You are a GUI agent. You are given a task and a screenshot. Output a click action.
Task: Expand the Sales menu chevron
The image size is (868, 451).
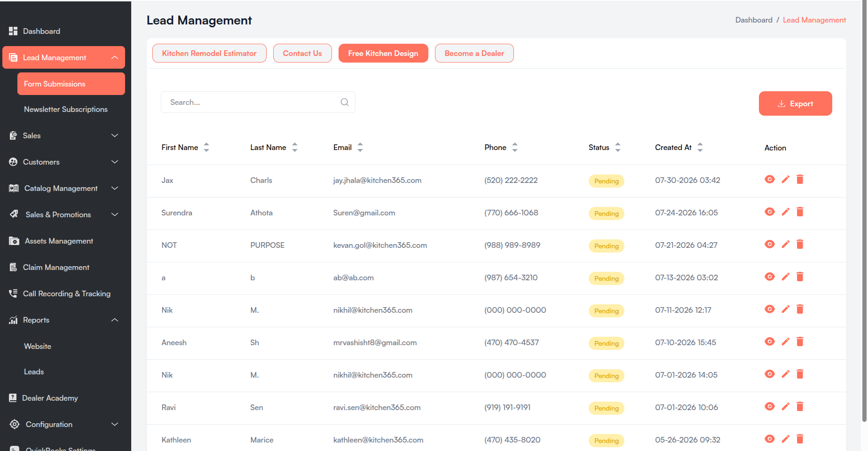point(115,135)
